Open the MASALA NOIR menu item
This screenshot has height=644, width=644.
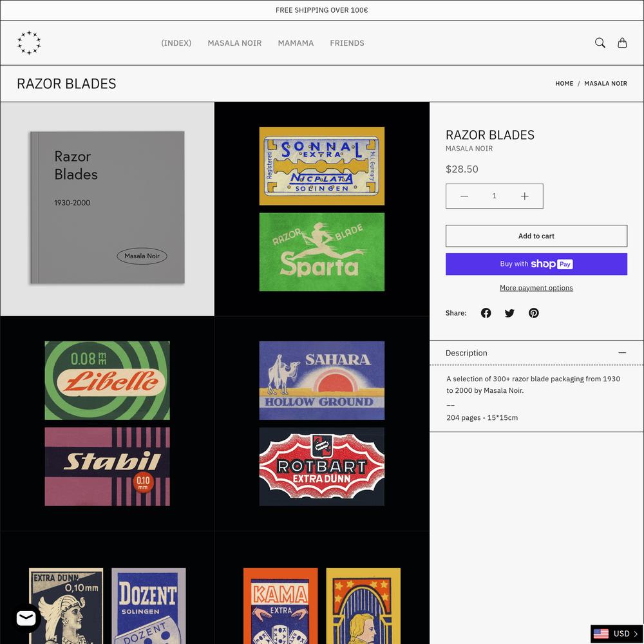(234, 43)
